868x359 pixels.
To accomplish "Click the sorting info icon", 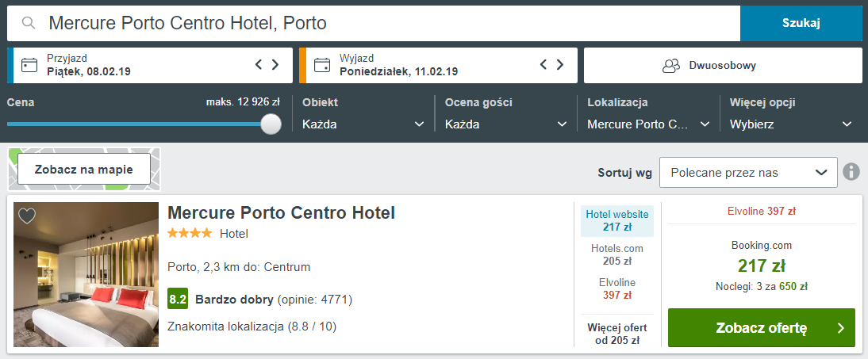I will [x=851, y=172].
